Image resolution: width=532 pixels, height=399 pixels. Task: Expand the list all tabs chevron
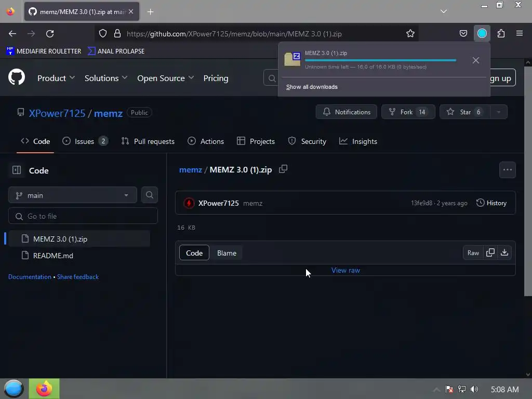(444, 11)
